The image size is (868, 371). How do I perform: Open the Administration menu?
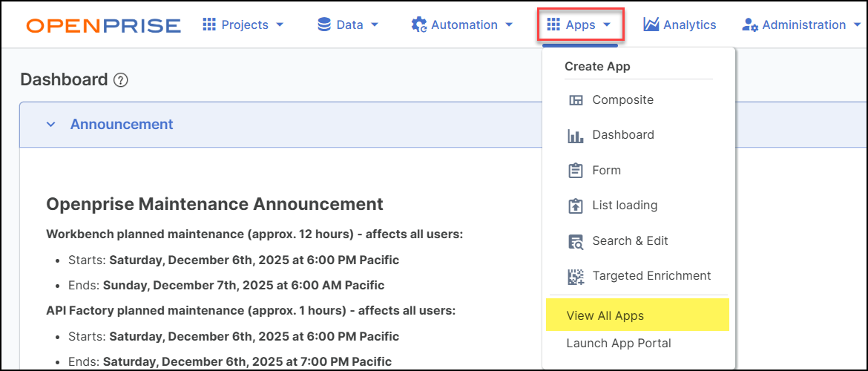tap(802, 25)
